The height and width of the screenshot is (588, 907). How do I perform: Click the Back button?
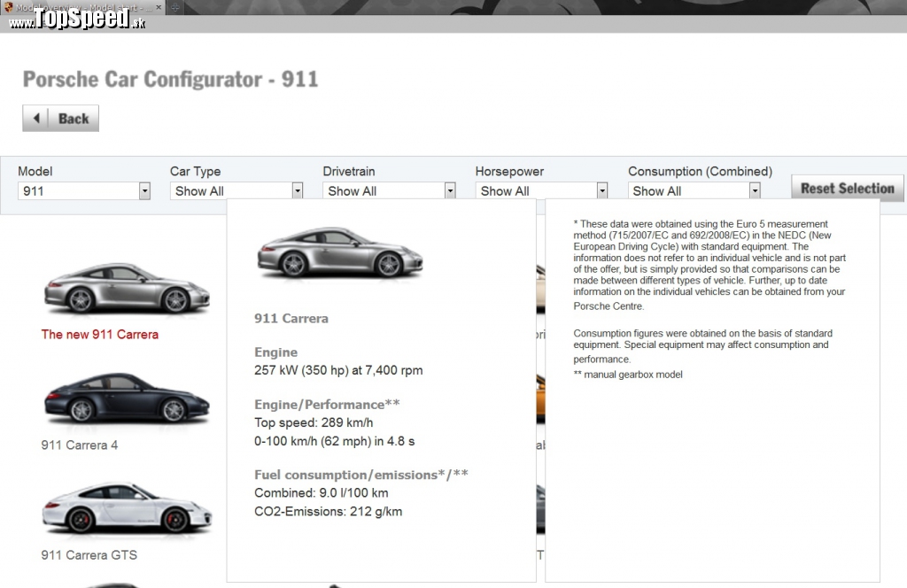click(61, 119)
